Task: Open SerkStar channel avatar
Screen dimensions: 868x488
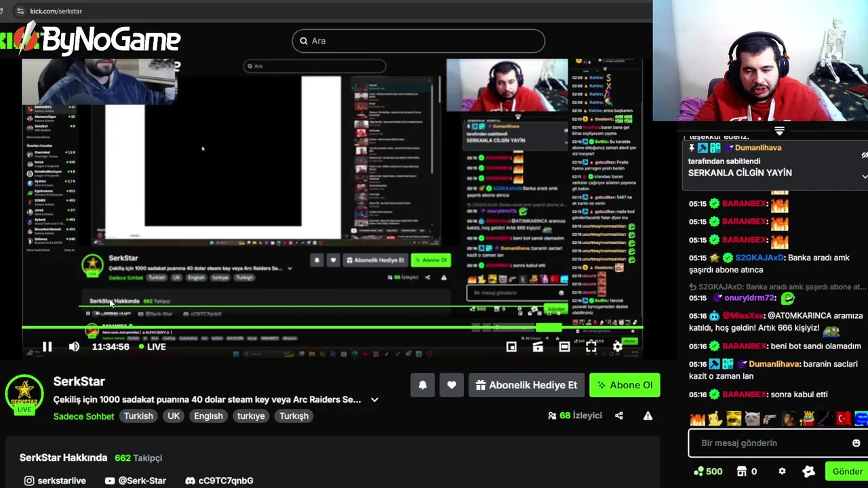Action: [x=24, y=394]
